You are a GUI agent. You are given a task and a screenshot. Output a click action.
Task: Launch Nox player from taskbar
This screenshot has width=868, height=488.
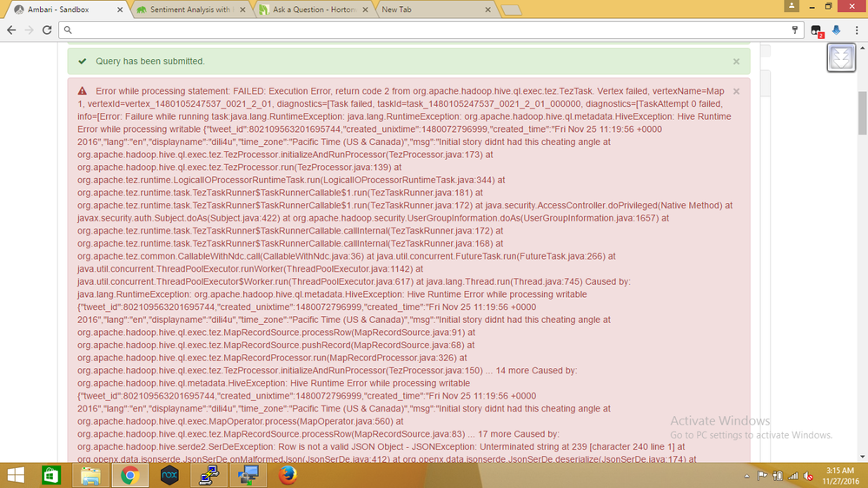[169, 475]
